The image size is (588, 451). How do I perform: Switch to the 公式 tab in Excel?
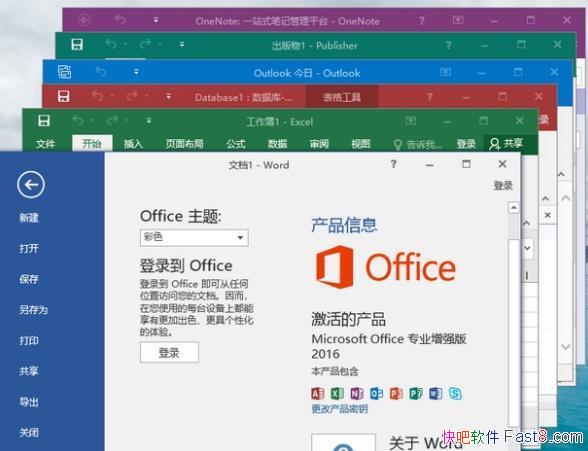point(236,144)
